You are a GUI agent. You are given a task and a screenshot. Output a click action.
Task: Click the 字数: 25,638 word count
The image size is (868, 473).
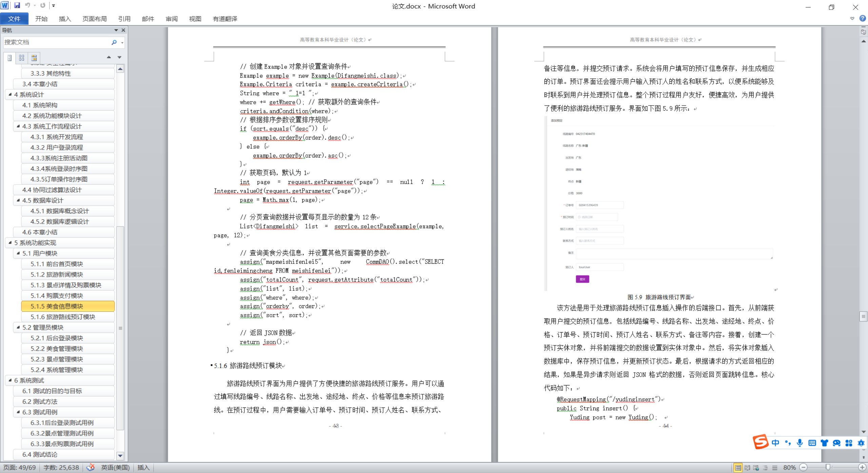pos(61,468)
